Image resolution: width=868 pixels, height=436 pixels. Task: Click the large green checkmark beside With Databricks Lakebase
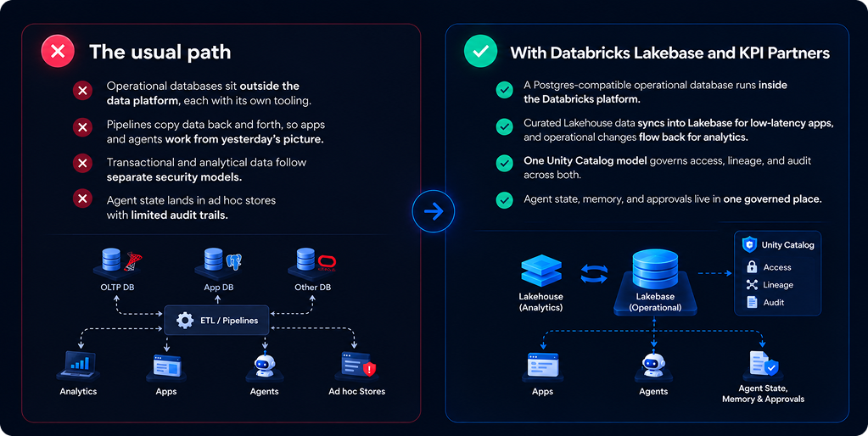[x=480, y=52]
